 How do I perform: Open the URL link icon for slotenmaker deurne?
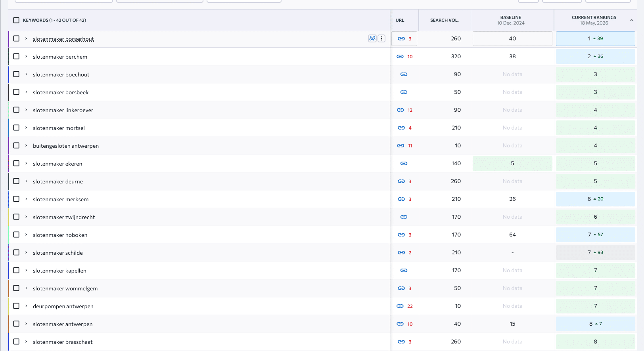coord(401,181)
